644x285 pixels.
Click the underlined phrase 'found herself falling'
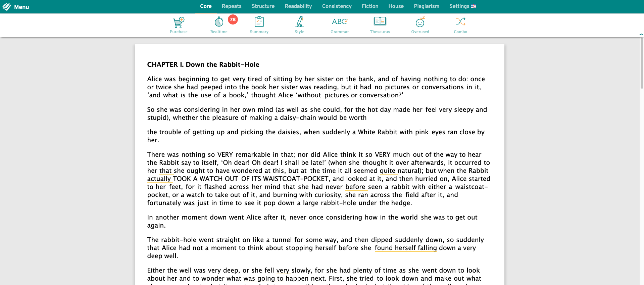[406, 248]
